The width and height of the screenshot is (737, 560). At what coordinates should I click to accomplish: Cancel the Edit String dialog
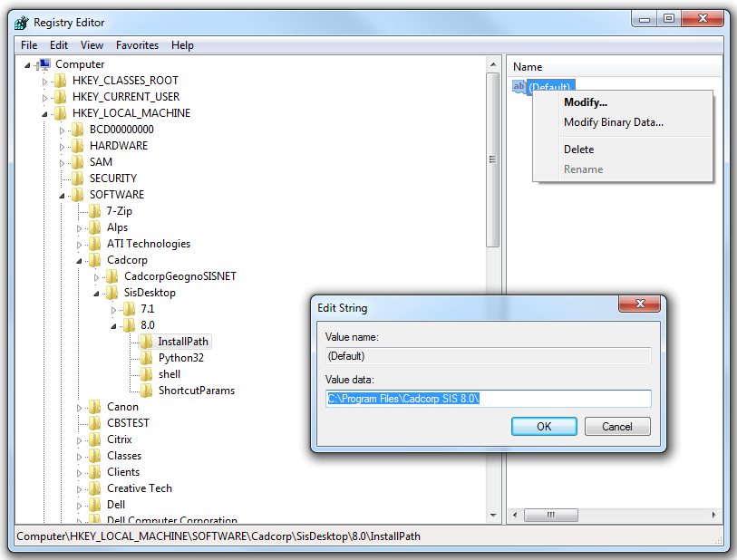pos(617,427)
